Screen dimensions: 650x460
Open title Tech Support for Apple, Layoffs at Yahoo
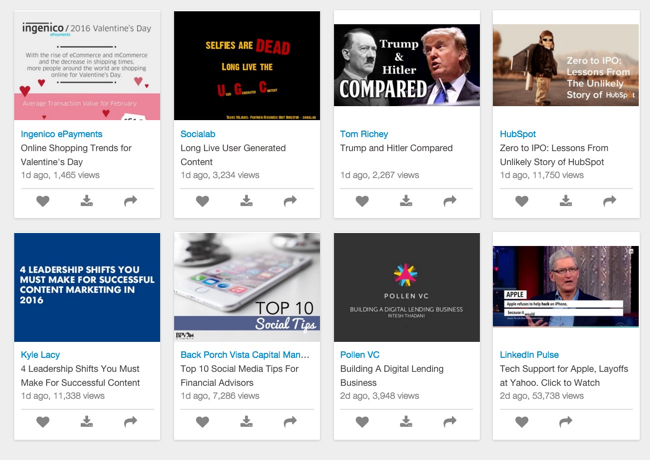tap(564, 375)
